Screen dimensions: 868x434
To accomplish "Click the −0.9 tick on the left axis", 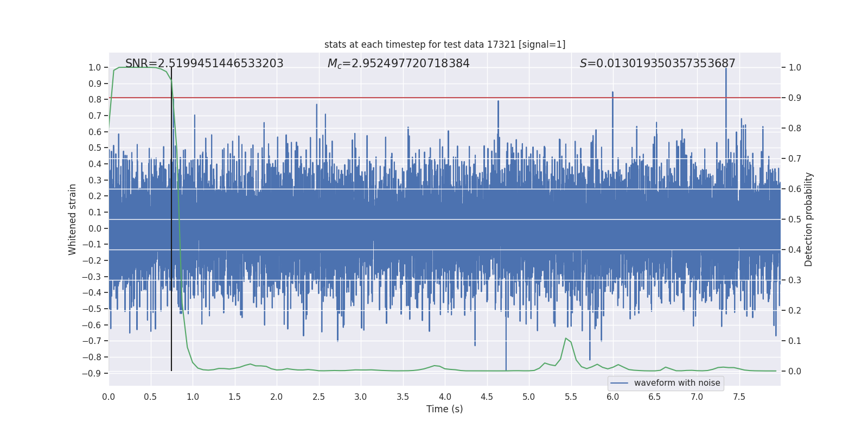I will point(92,373).
